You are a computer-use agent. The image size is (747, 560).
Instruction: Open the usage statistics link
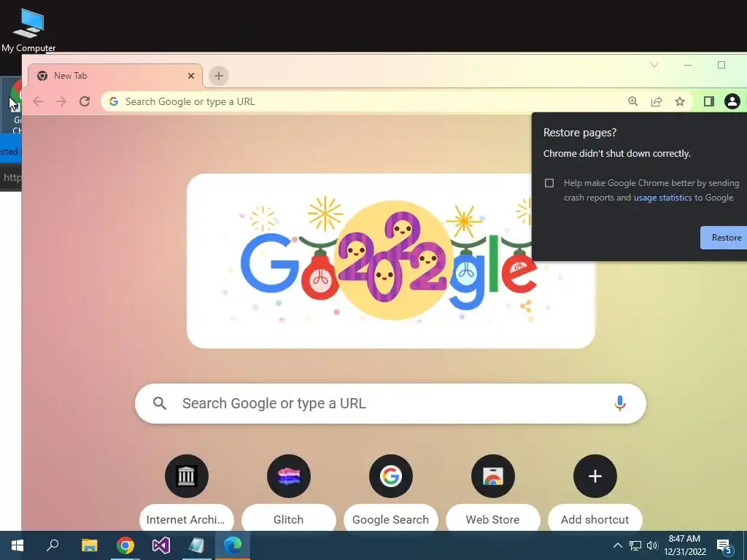coord(662,198)
